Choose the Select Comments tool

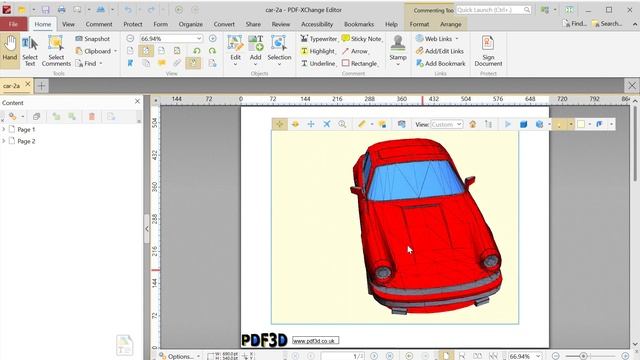56,51
